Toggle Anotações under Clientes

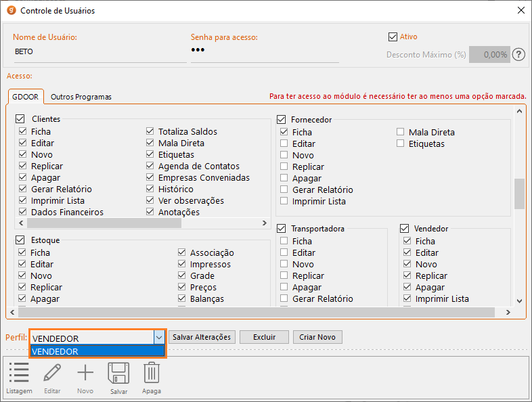coord(150,212)
